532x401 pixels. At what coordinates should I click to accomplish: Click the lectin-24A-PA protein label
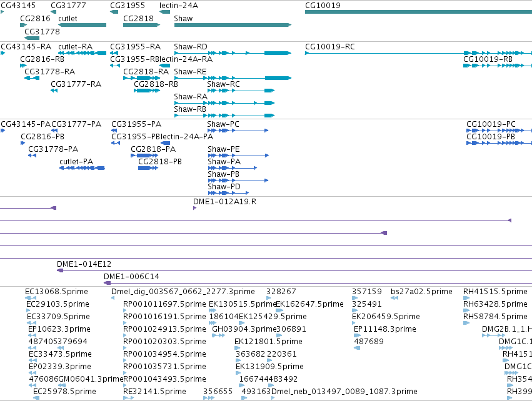(x=187, y=137)
